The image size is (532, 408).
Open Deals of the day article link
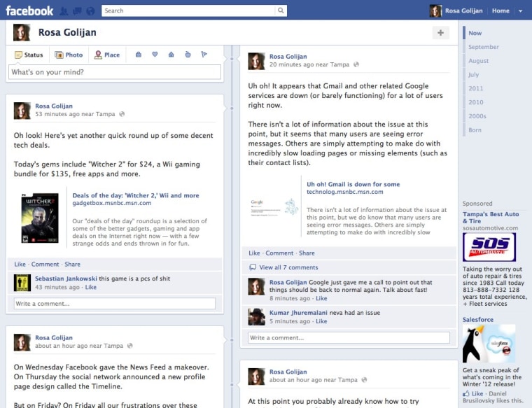tap(136, 195)
